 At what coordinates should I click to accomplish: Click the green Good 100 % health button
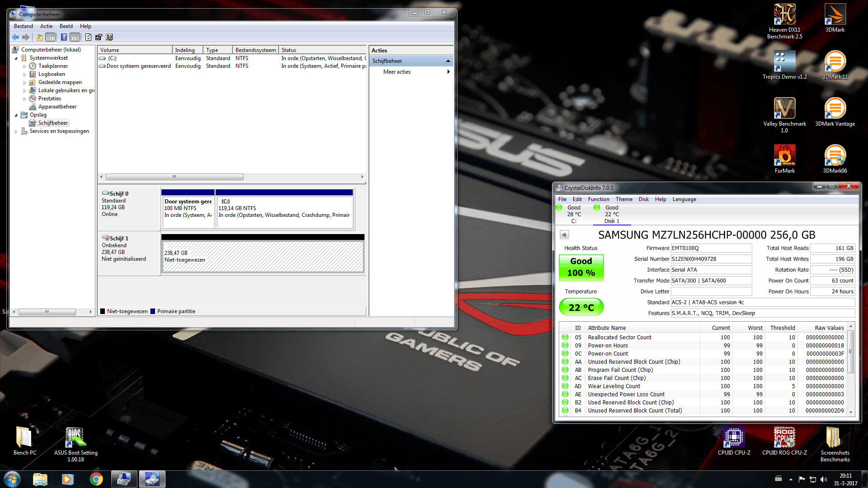coord(581,267)
